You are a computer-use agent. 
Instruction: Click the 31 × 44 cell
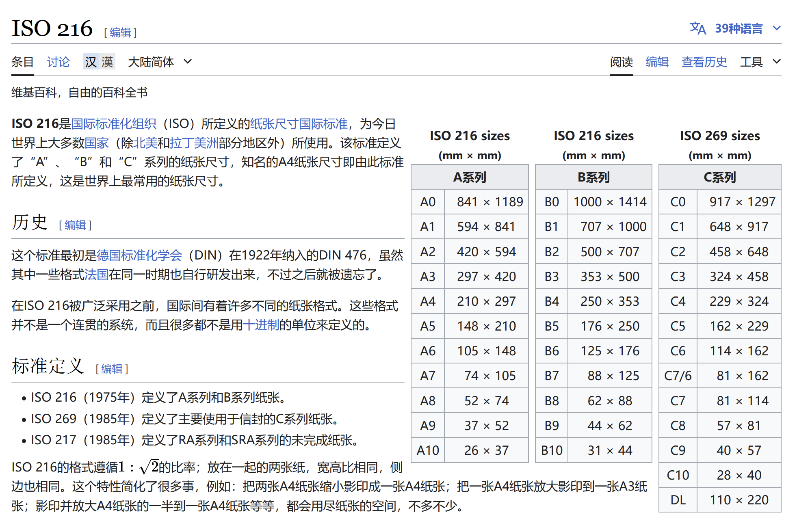pos(610,450)
